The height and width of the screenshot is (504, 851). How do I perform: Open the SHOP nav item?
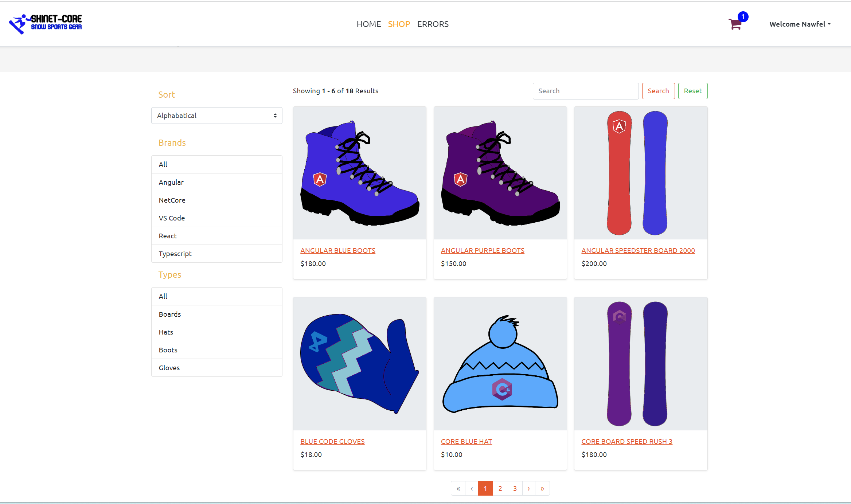(x=399, y=24)
